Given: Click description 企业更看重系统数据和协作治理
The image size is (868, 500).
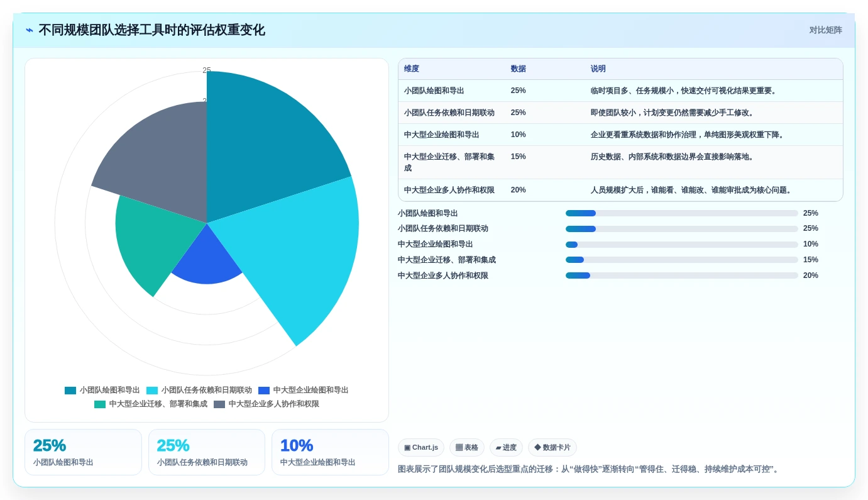Looking at the screenshot, I should 689,135.
